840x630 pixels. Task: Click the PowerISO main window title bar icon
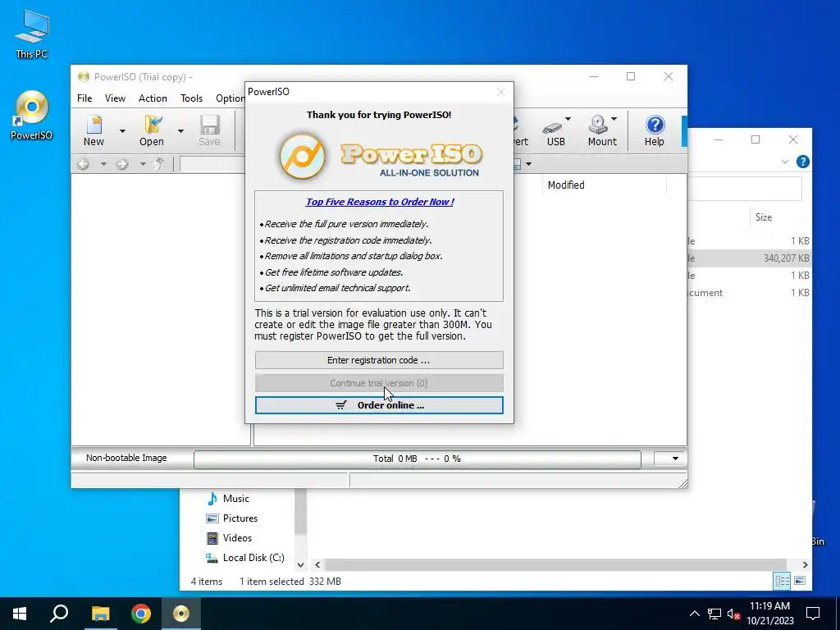pos(83,76)
